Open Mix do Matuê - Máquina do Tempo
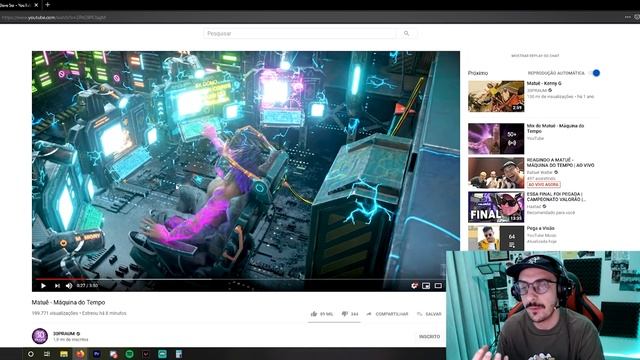The height and width of the screenshot is (360, 640). 496,139
